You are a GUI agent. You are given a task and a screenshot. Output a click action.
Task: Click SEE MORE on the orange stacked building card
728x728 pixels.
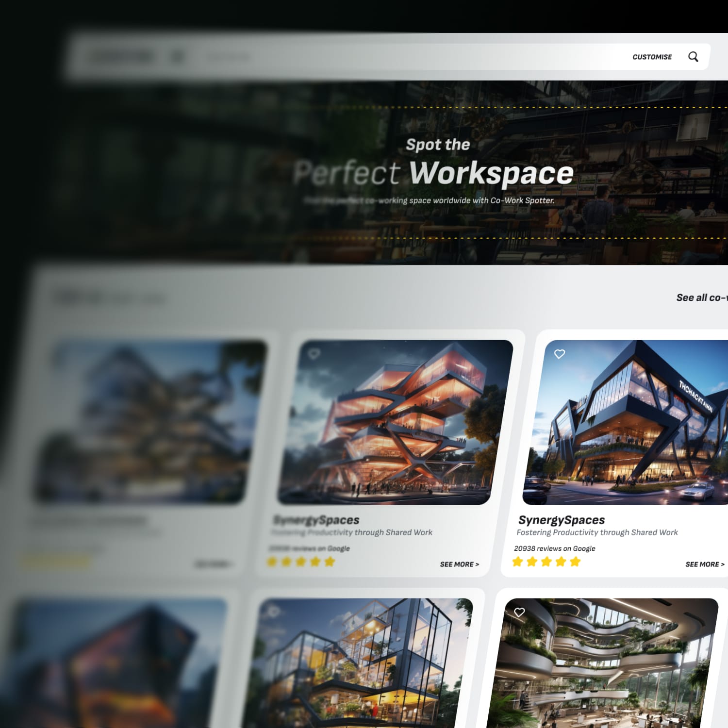pyautogui.click(x=459, y=564)
